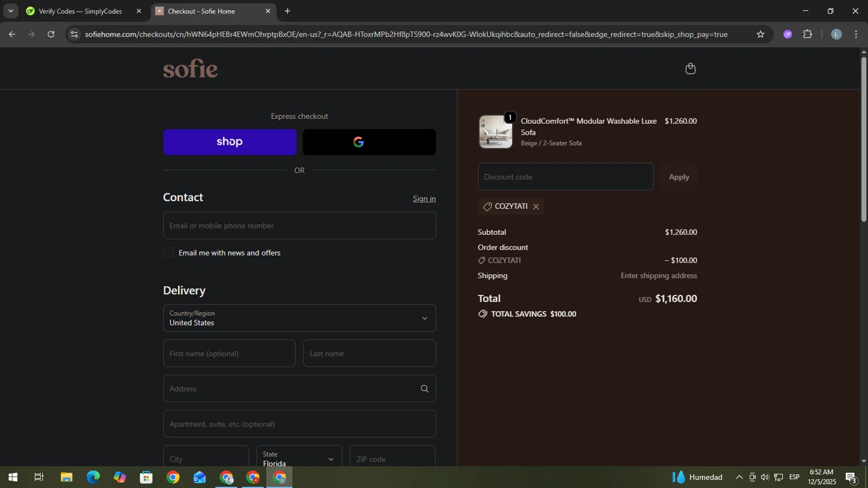Click the Last name field
868x488 pixels.
[369, 353]
